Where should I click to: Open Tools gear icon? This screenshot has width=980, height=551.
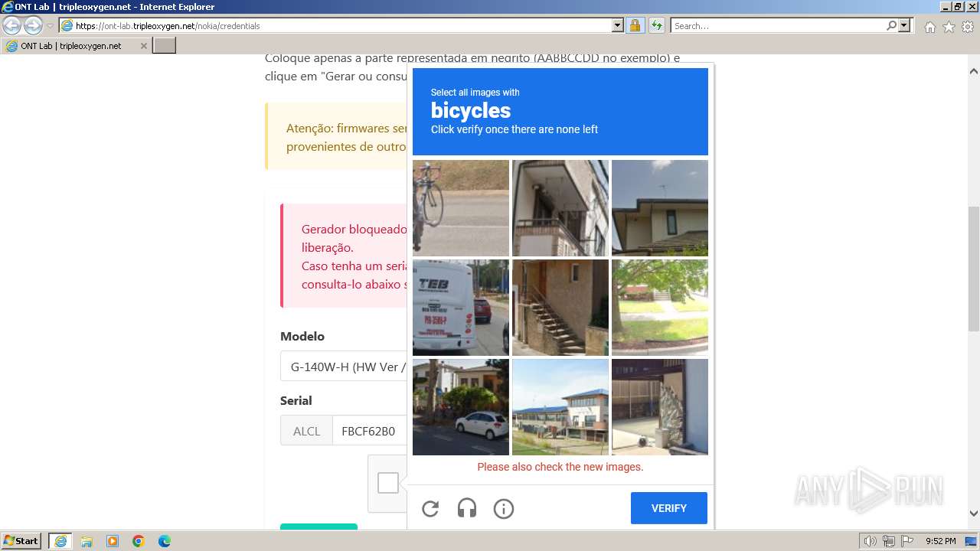(968, 27)
